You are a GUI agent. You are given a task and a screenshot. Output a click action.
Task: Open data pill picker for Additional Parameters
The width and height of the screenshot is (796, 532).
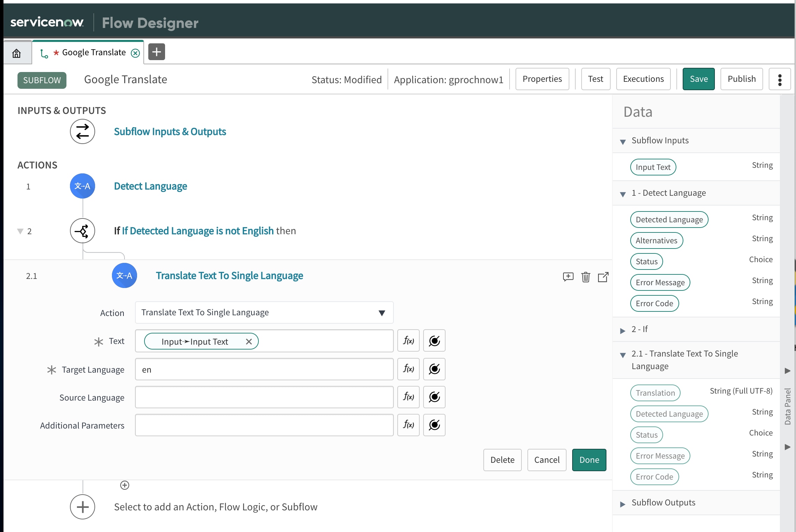[434, 425]
